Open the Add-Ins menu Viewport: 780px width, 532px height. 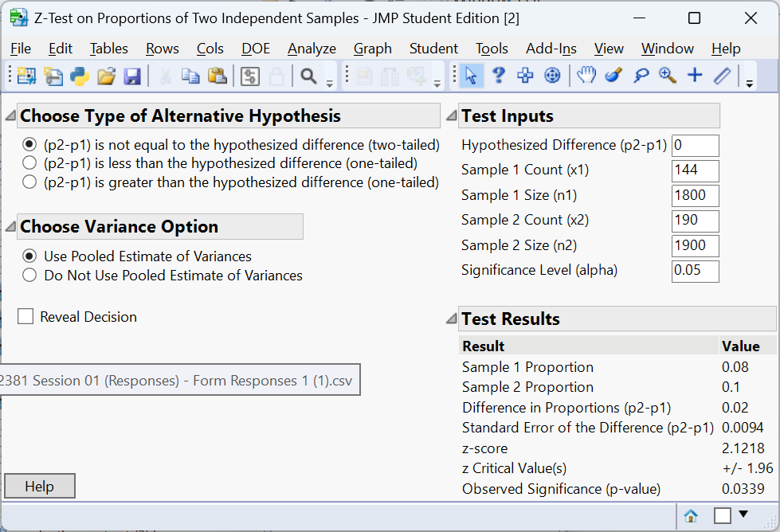tap(551, 49)
